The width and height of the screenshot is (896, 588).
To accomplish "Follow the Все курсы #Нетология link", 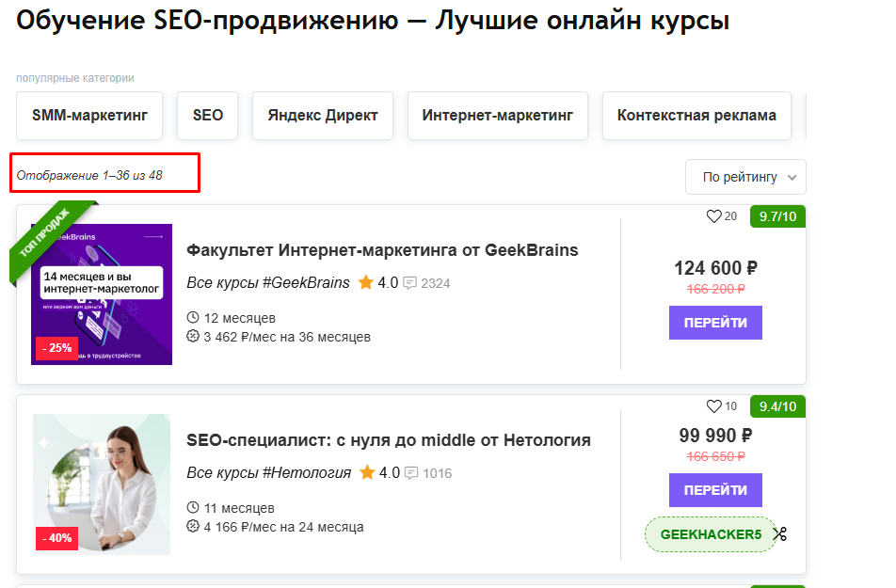I will (x=268, y=473).
